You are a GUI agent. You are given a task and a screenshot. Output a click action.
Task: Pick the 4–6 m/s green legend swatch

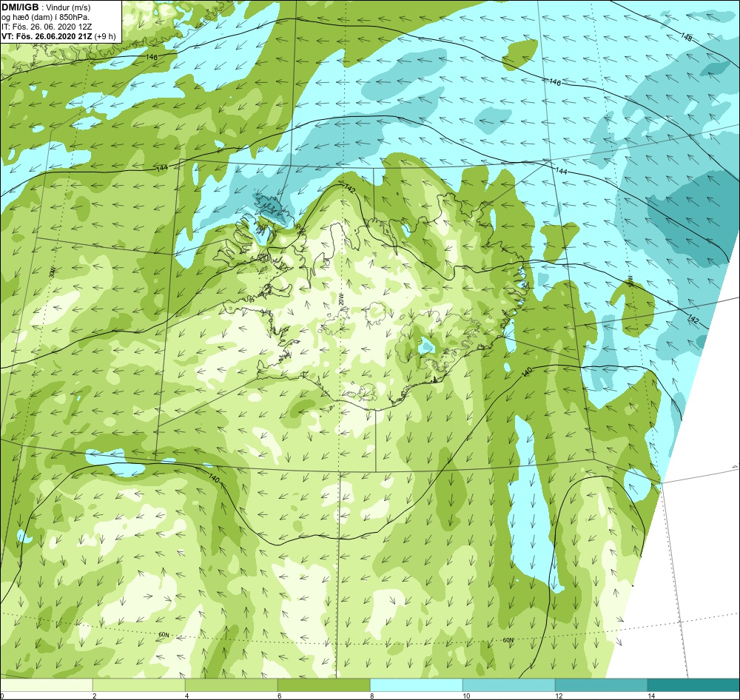(x=231, y=684)
